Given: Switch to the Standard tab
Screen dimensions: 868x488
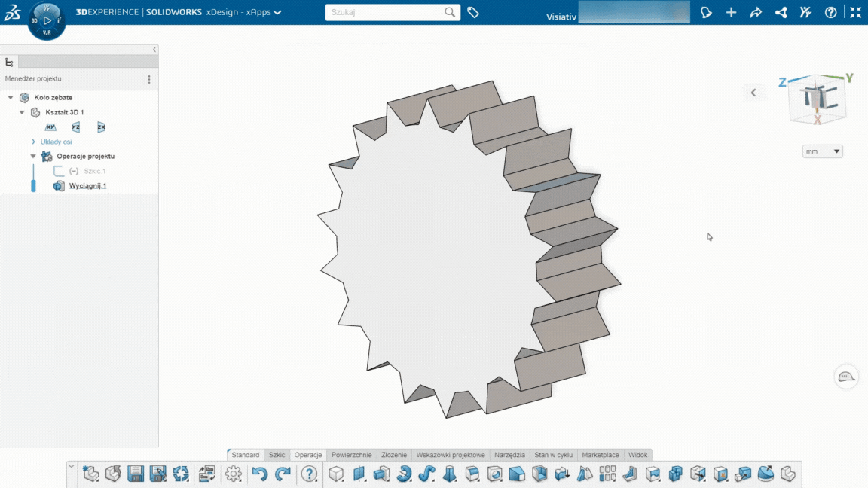Looking at the screenshot, I should coord(245,455).
